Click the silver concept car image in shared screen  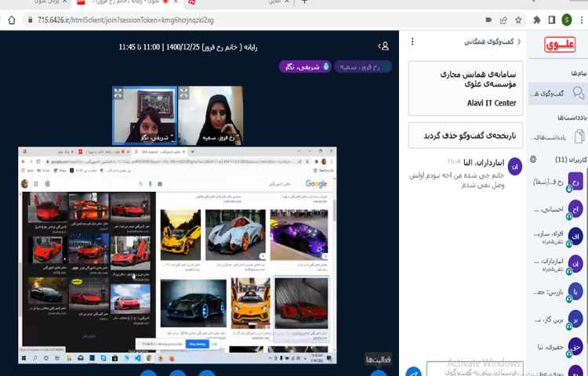coord(235,235)
